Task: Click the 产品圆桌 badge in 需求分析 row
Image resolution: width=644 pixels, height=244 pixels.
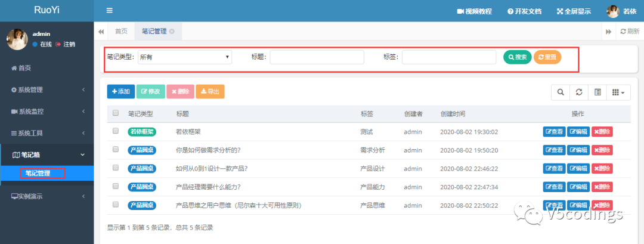Action: 142,150
